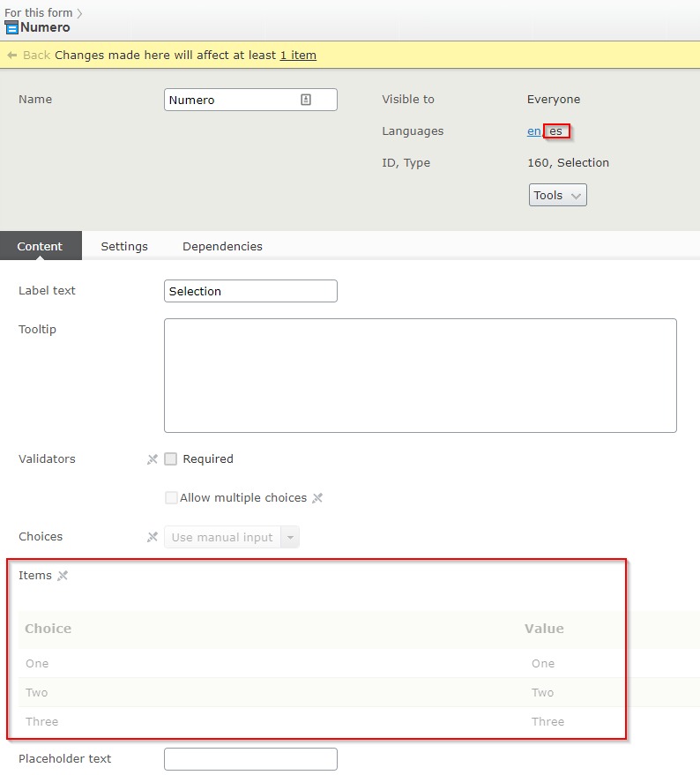Image resolution: width=700 pixels, height=775 pixels.
Task: Switch to the en language link
Action: point(533,131)
